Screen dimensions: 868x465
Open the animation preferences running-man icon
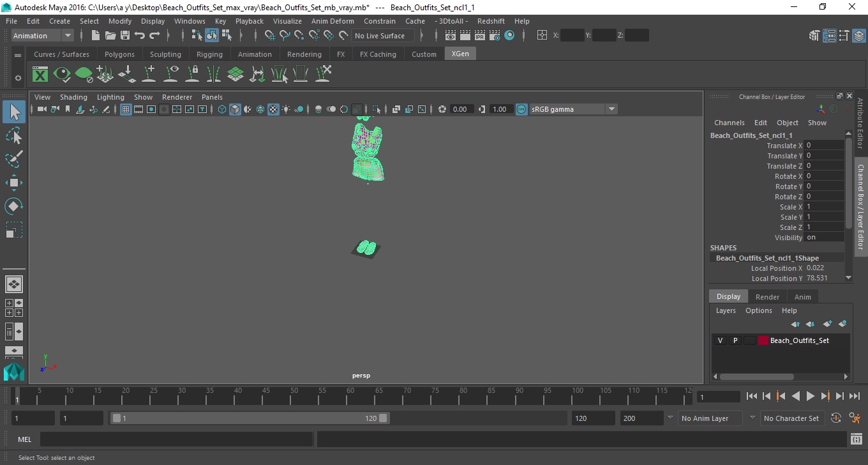click(x=855, y=418)
